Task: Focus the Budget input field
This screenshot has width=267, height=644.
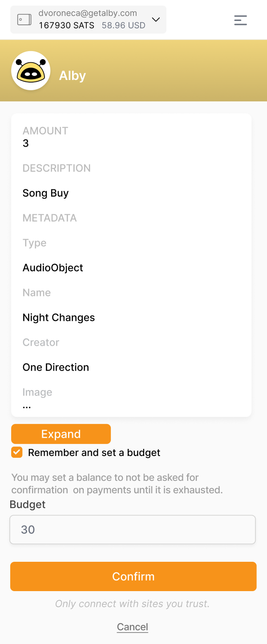Action: 133,529
